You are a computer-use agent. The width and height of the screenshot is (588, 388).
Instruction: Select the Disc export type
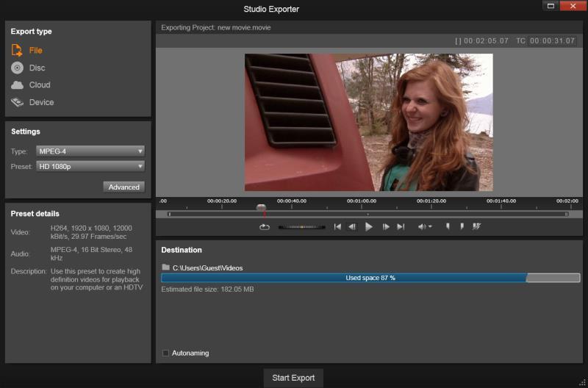point(28,68)
